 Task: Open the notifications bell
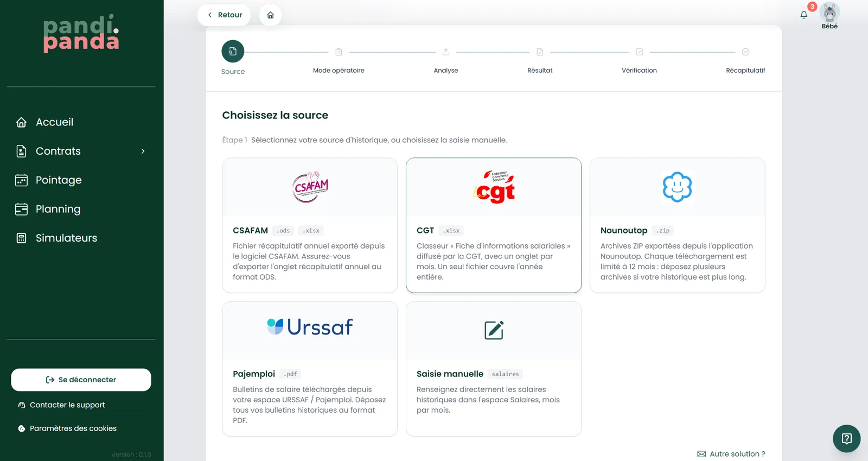pos(804,15)
